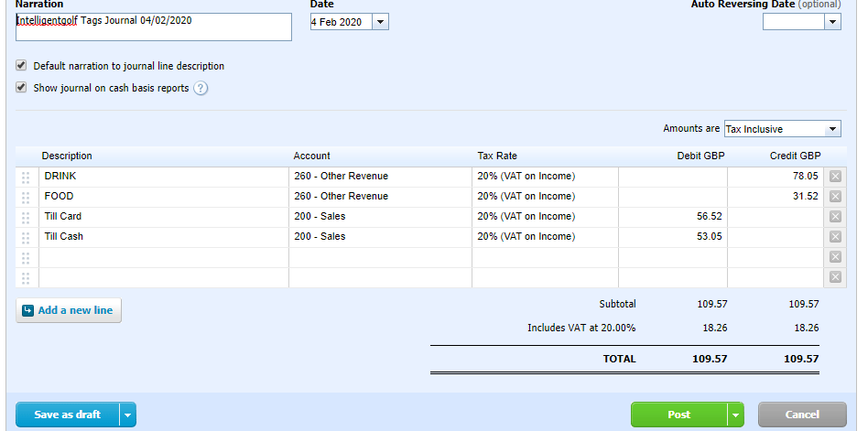Viewport: 868px width, 431px height.
Task: Grab the drag handle for DRINK row
Action: pyautogui.click(x=26, y=177)
